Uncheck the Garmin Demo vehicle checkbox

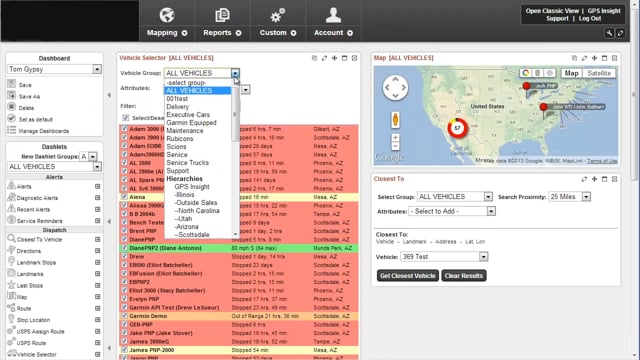coord(124,316)
